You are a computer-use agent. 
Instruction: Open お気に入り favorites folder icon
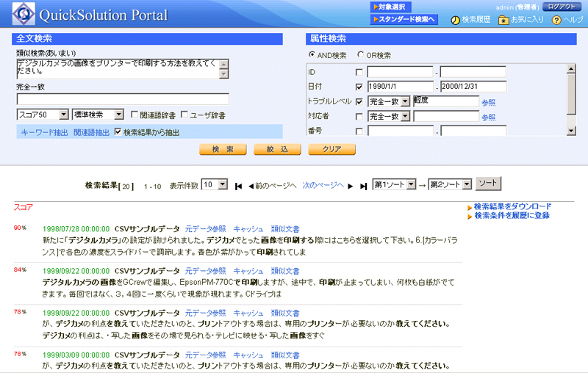click(503, 20)
